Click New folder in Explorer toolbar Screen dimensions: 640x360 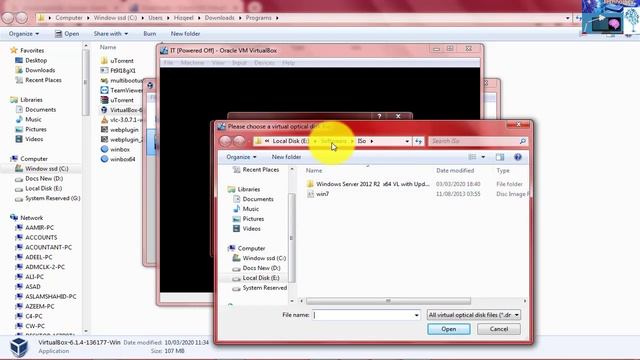tap(185, 33)
